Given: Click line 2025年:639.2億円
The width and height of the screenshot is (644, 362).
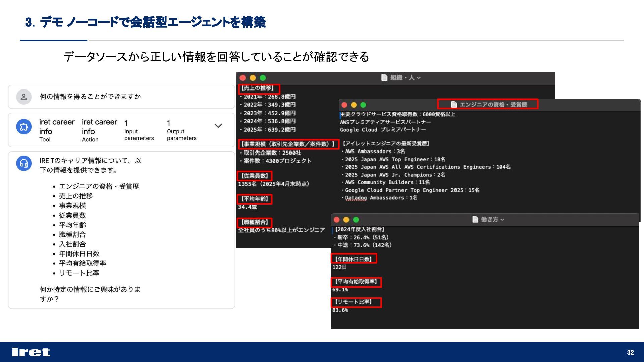Looking at the screenshot, I should click(268, 129).
